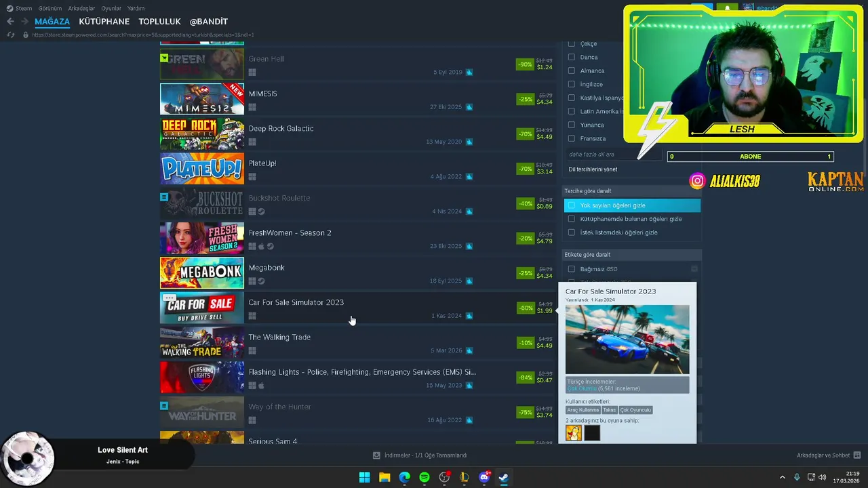Open network settings tray icon
The height and width of the screenshot is (488, 868).
811,477
